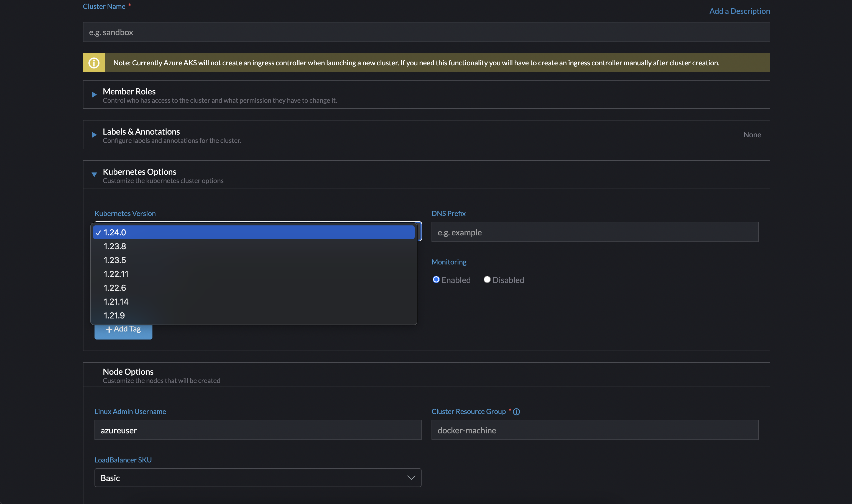Image resolution: width=852 pixels, height=504 pixels.
Task: Open the LoadBalancer SKU dropdown
Action: (x=257, y=478)
